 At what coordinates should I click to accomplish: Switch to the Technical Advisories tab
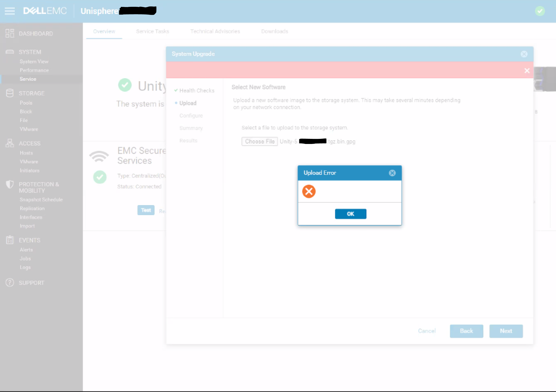click(215, 31)
